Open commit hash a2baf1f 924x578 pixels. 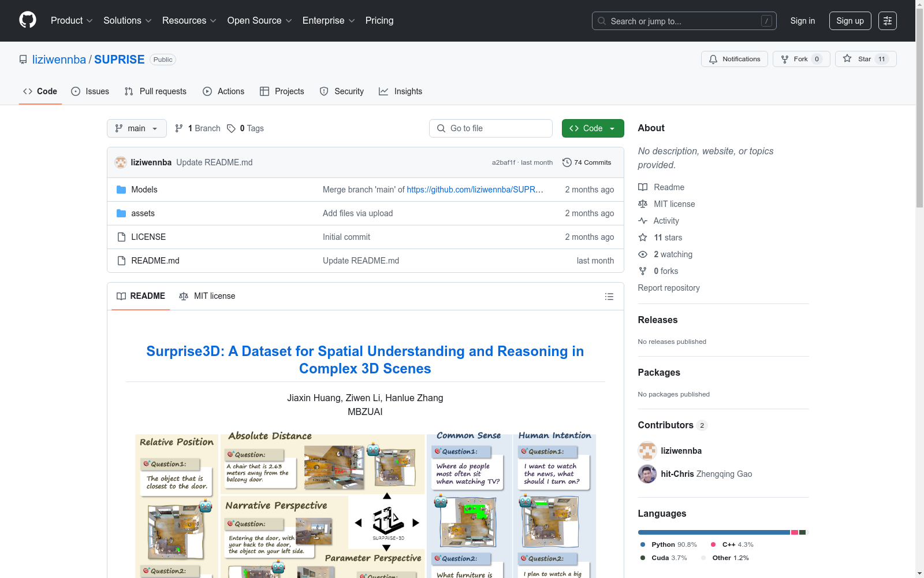tap(504, 162)
